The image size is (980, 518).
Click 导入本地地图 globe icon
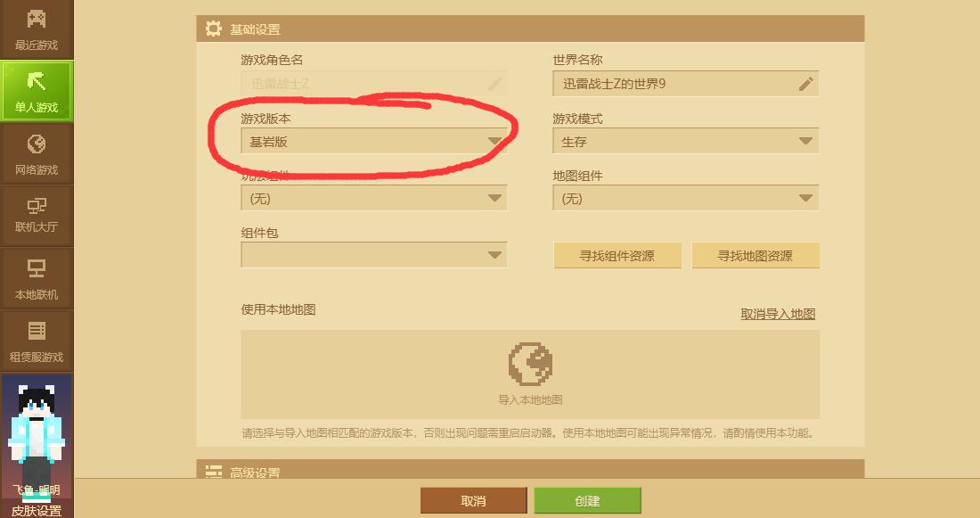click(x=530, y=363)
